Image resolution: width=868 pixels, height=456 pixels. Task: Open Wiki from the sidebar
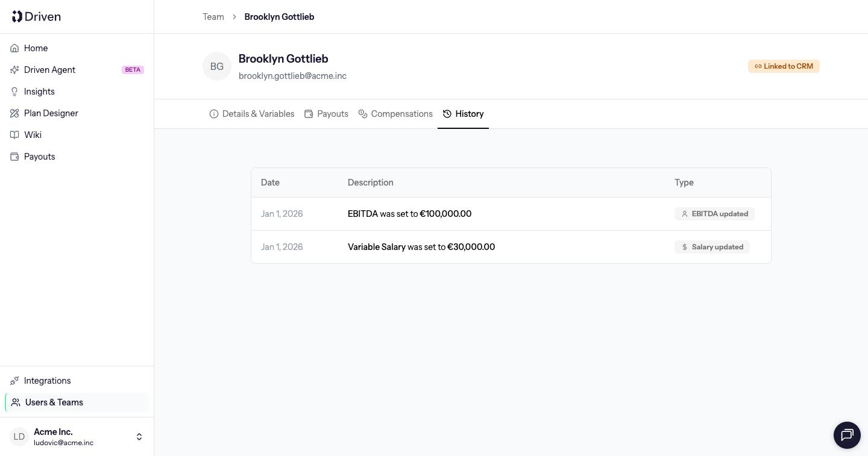(x=77, y=135)
